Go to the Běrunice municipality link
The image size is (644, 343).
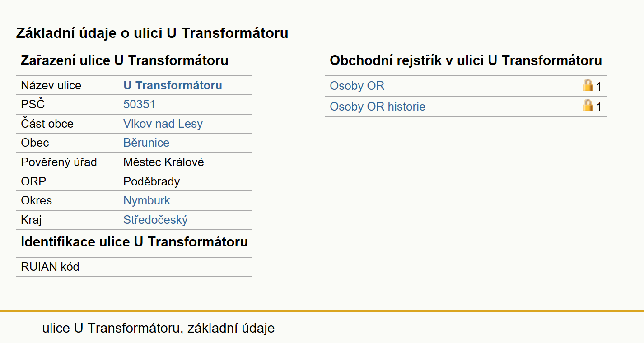pos(146,143)
